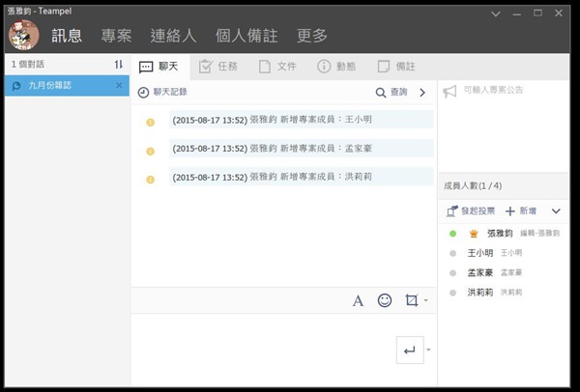Click the message text input area
This screenshot has width=580, height=392.
[261, 348]
